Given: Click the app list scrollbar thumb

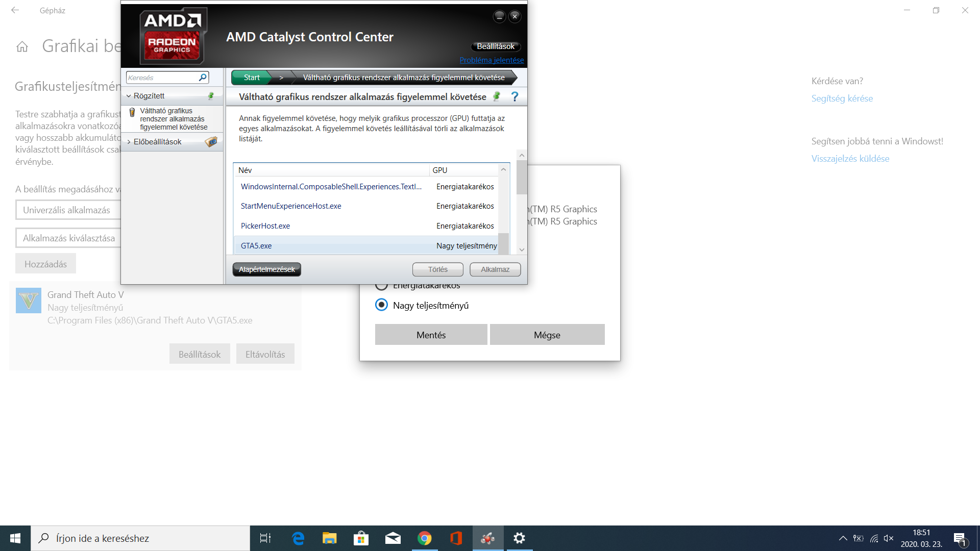Looking at the screenshot, I should pos(504,243).
